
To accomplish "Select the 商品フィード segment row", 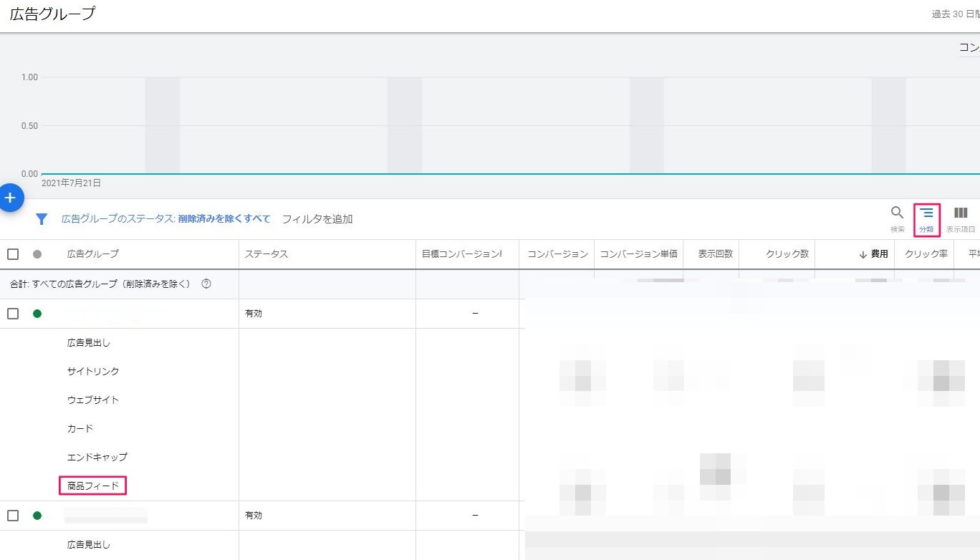I will [93, 486].
